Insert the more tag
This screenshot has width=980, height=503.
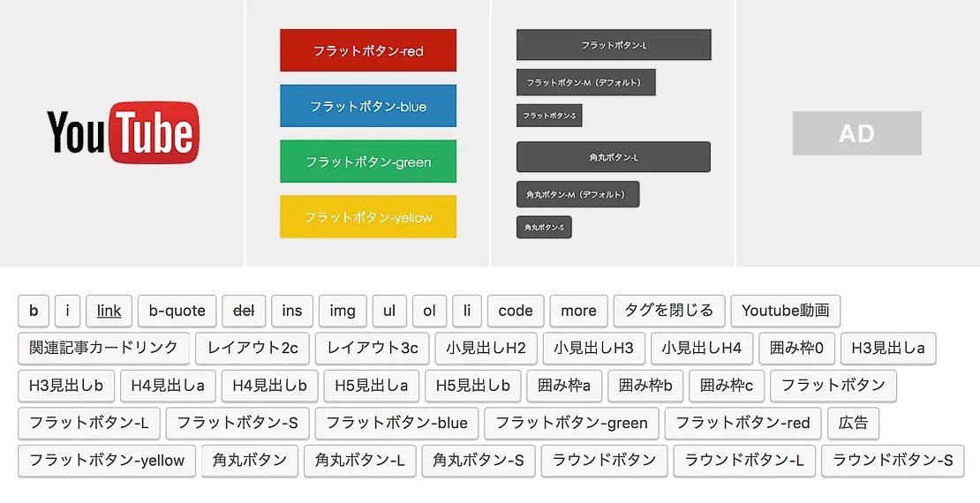click(578, 311)
